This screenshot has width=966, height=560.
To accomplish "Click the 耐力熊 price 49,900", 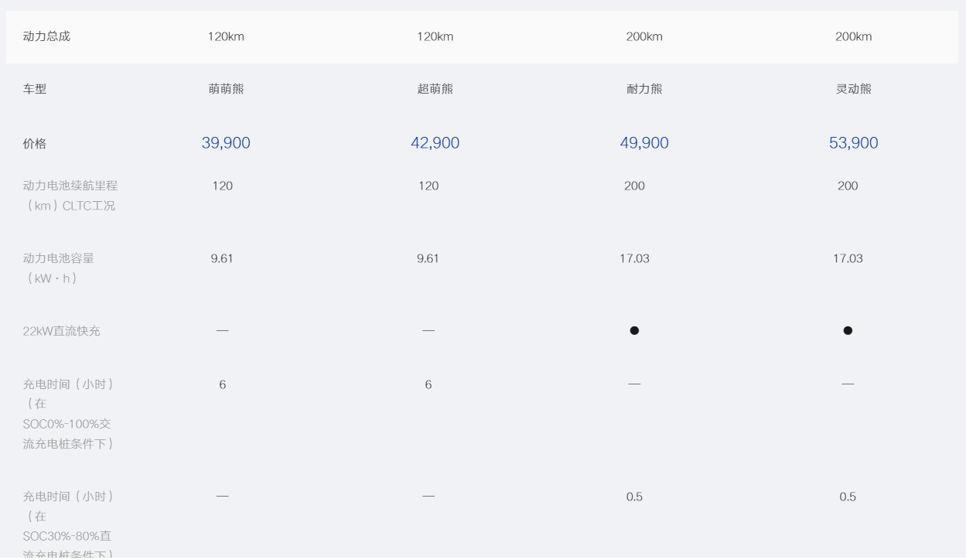I will point(644,143).
